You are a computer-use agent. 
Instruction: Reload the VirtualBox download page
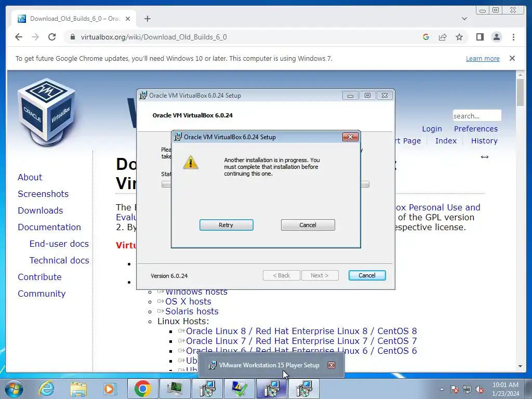tap(52, 37)
